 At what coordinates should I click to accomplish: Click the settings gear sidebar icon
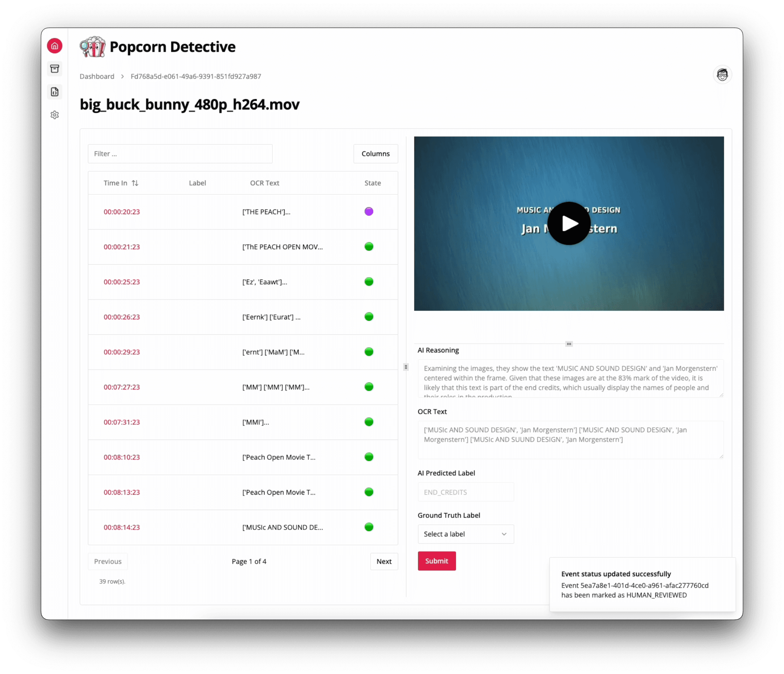tap(55, 115)
